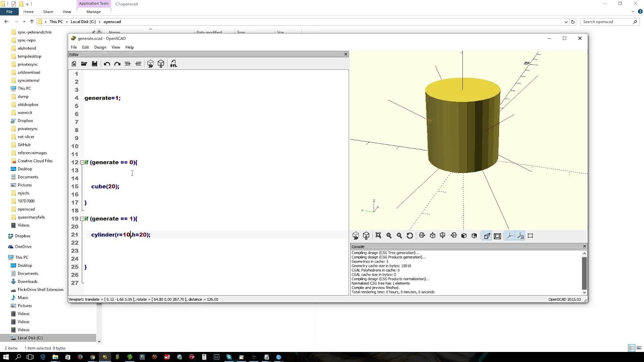Toggle Orthogonal projection
This screenshot has height=362, width=644.
(498, 236)
